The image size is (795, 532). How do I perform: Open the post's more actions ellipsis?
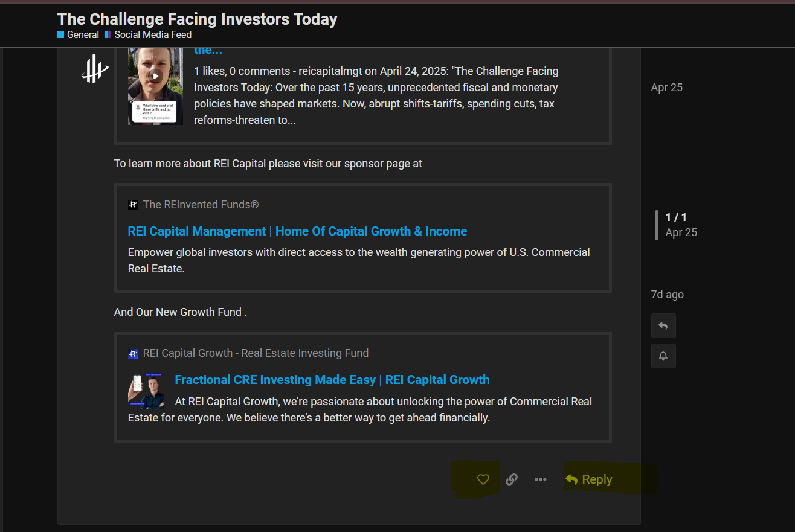click(x=541, y=479)
